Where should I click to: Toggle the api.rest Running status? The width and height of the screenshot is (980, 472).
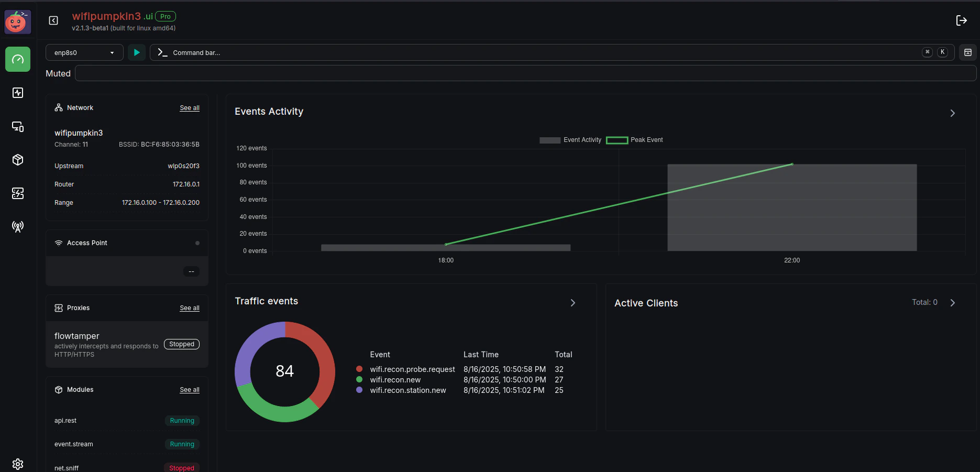click(x=182, y=421)
